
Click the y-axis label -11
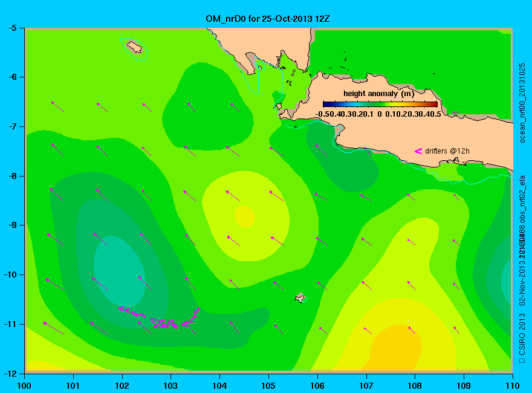pos(10,324)
